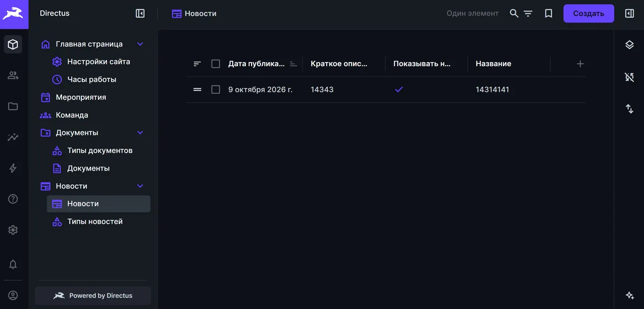Open the AI sparkle assistant icon

coord(629,295)
